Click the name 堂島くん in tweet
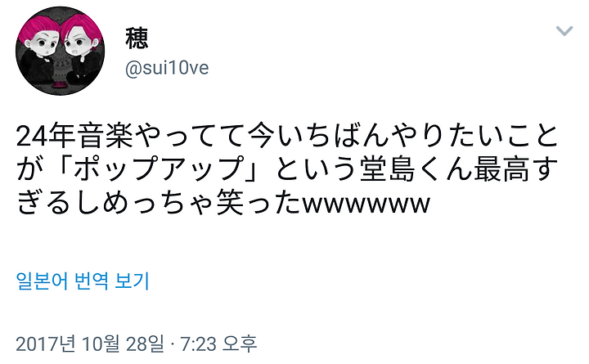 point(416,169)
